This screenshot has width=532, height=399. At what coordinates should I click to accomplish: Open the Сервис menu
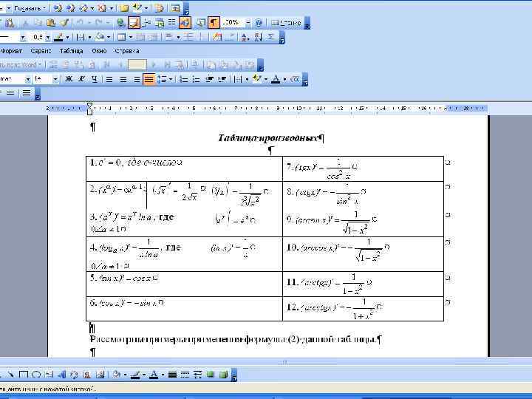click(41, 51)
